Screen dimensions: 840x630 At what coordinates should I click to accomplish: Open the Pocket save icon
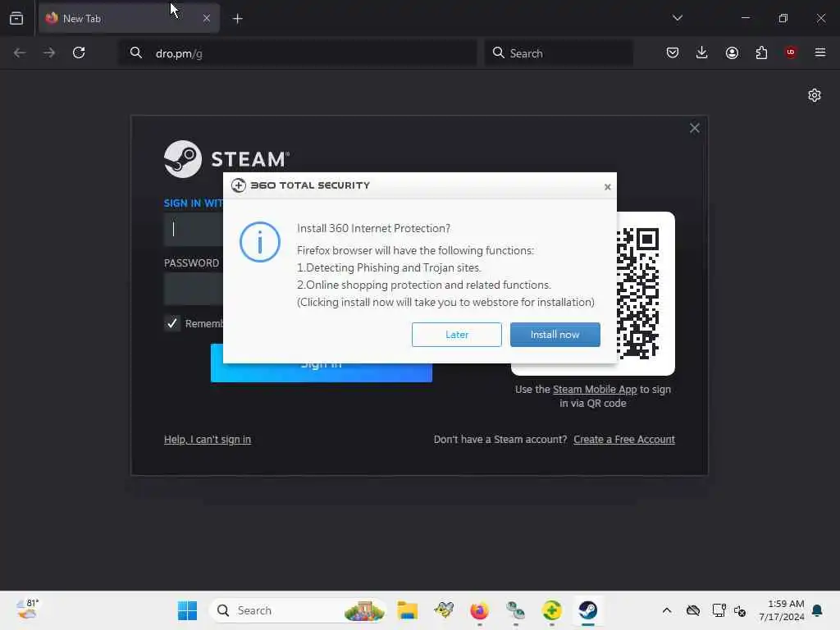pyautogui.click(x=673, y=52)
